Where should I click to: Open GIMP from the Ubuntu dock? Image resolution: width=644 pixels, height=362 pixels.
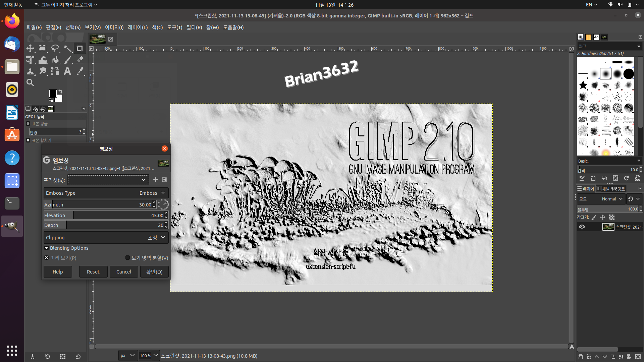click(x=12, y=226)
